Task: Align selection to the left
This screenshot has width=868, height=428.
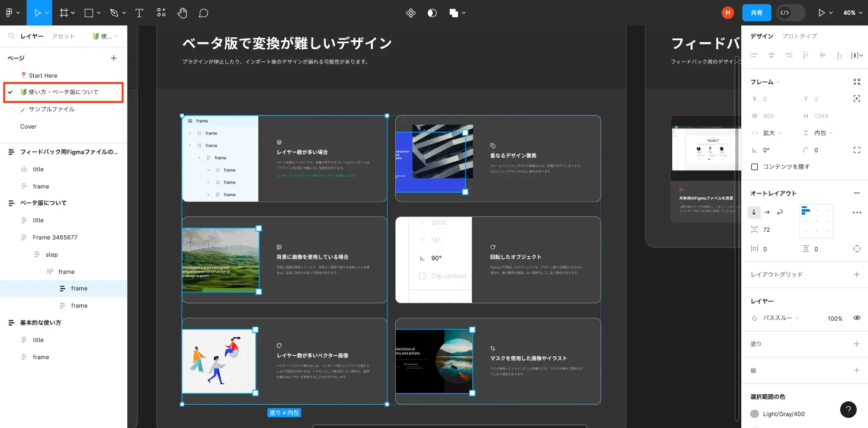Action: [754, 55]
